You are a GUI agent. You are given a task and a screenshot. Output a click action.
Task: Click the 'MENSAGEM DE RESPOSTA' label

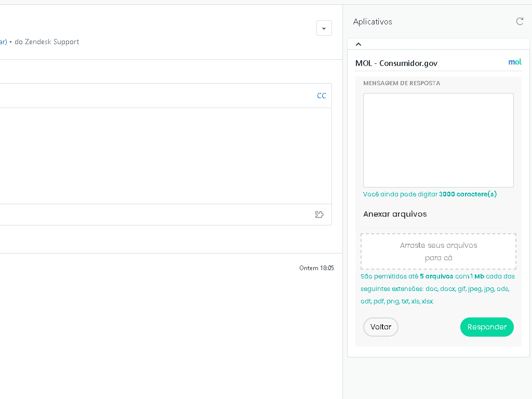tap(402, 83)
